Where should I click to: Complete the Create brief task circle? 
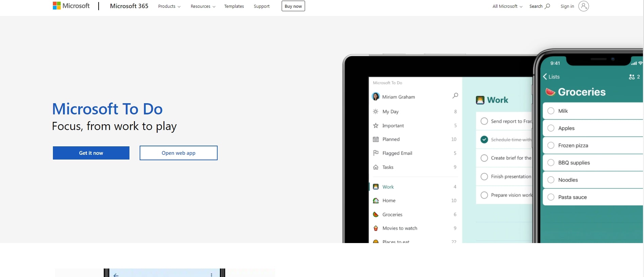pyautogui.click(x=484, y=158)
